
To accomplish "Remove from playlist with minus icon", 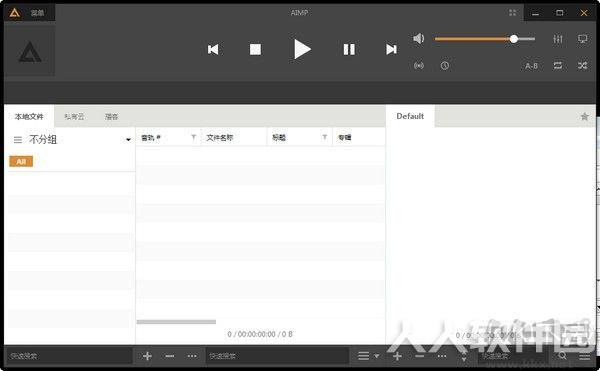I will click(x=420, y=356).
